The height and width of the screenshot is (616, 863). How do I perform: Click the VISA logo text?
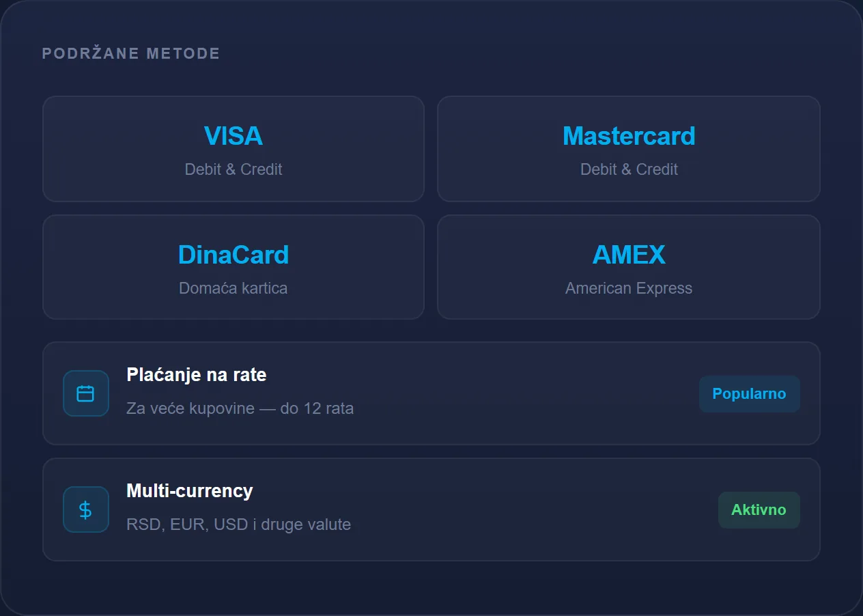(x=234, y=136)
